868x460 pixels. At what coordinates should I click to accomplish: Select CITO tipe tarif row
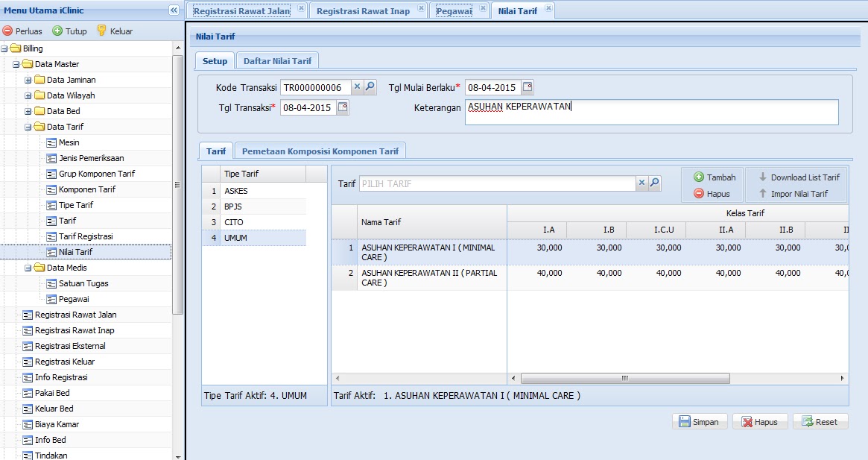coord(254,222)
